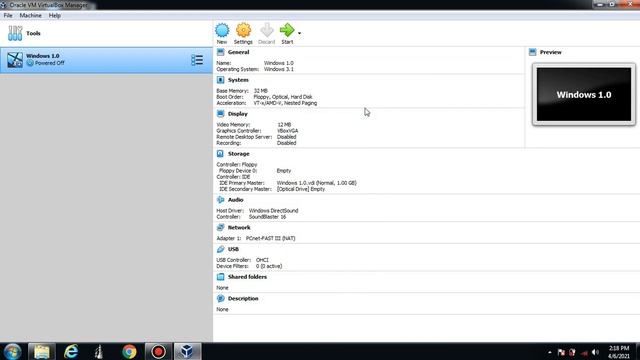Click the Description section icon
640x360 pixels.
[220, 298]
